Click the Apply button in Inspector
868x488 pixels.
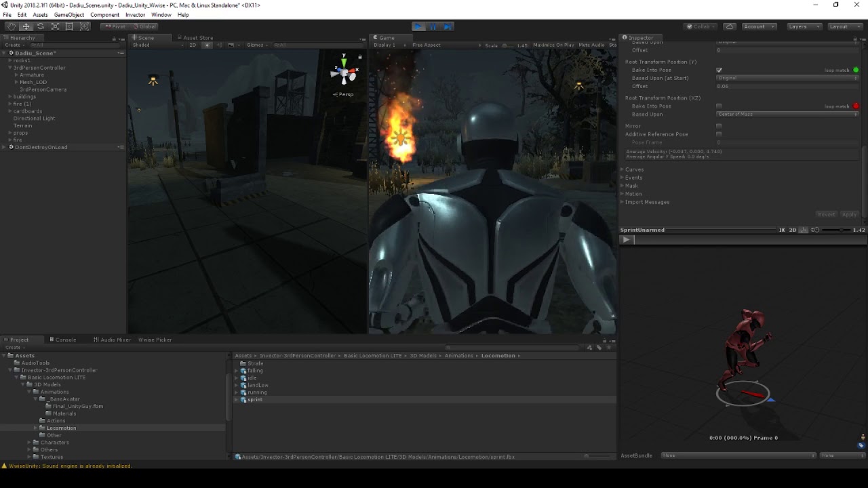click(849, 214)
